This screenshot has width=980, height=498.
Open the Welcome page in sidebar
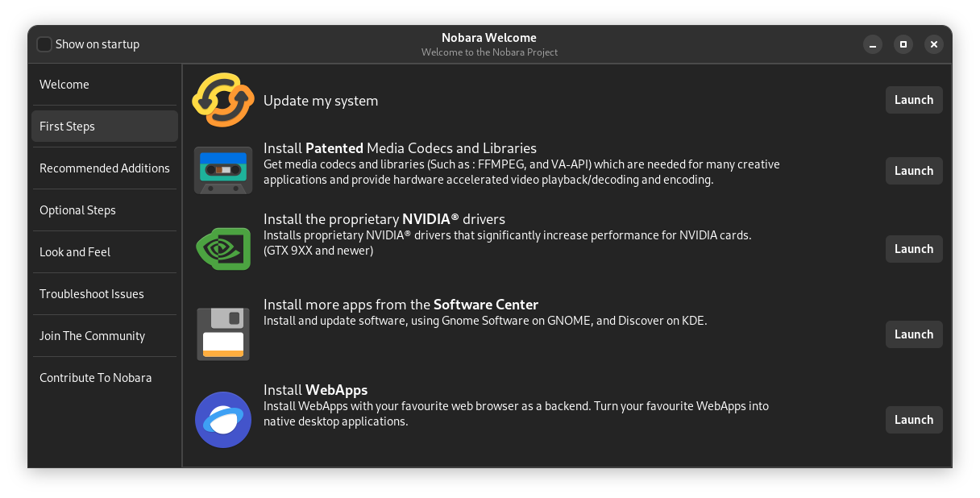click(105, 85)
